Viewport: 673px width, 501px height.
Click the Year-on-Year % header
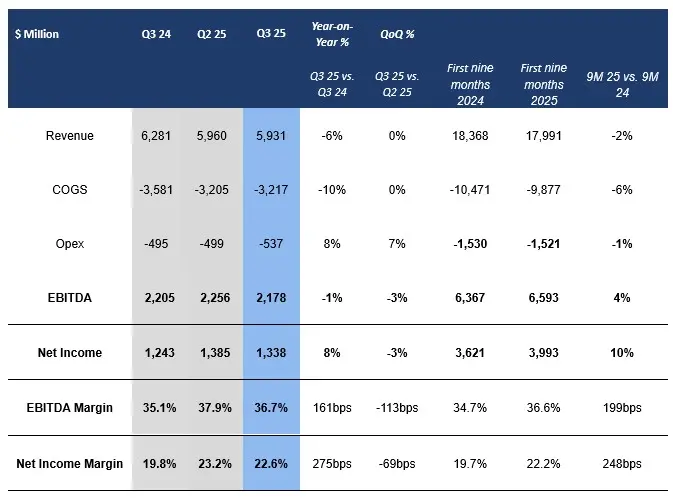point(332,34)
